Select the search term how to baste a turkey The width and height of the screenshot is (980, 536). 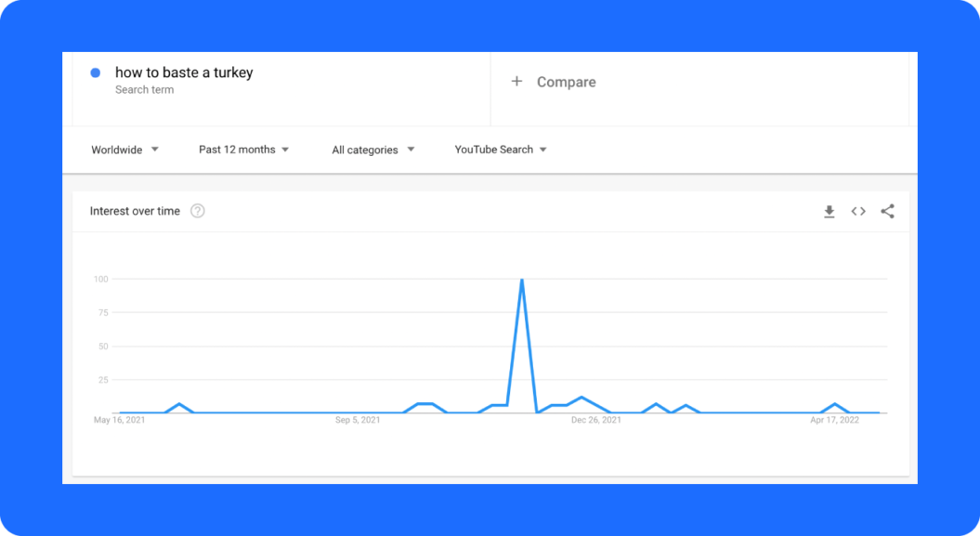point(183,72)
